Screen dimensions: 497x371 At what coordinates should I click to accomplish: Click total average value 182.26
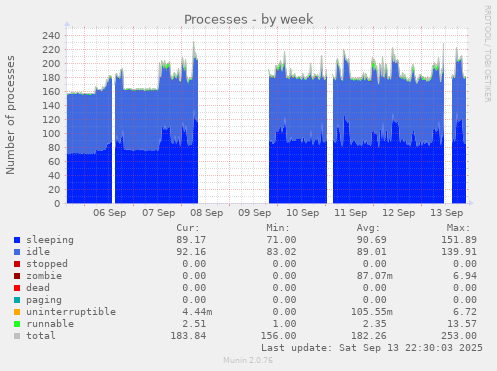pyautogui.click(x=369, y=336)
